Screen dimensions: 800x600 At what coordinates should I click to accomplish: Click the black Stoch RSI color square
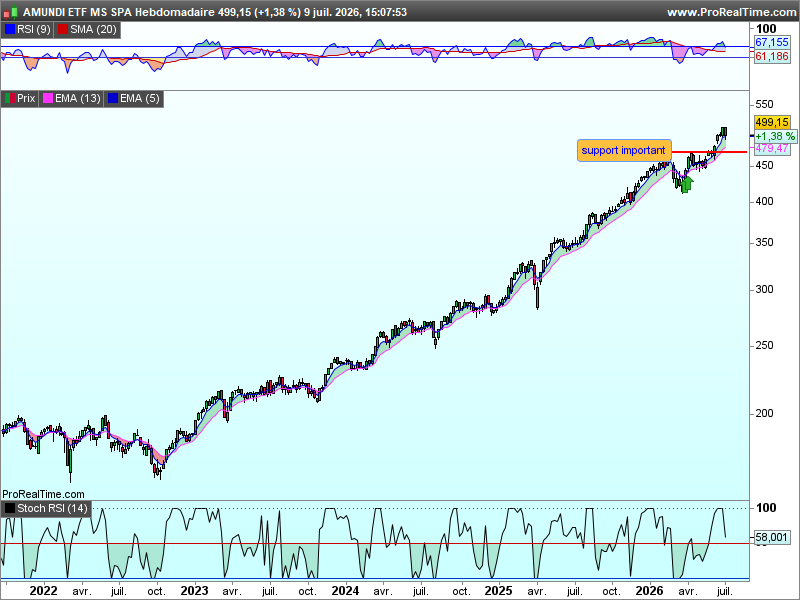pyautogui.click(x=10, y=509)
